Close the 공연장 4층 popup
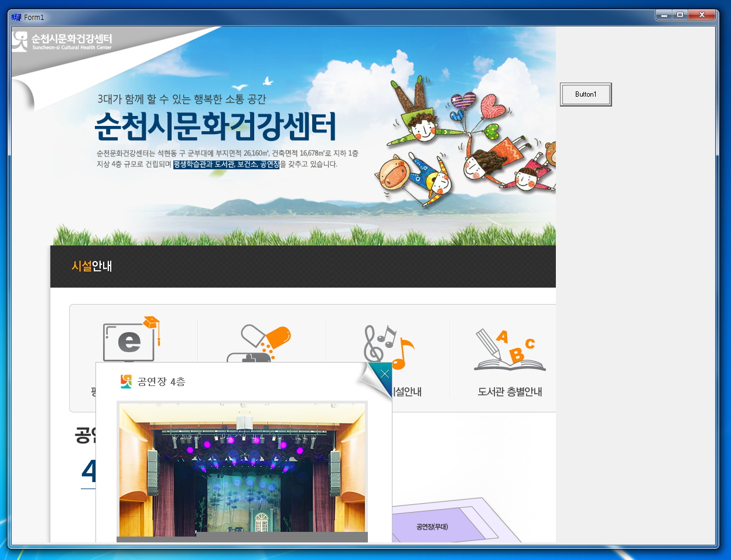 (x=384, y=374)
